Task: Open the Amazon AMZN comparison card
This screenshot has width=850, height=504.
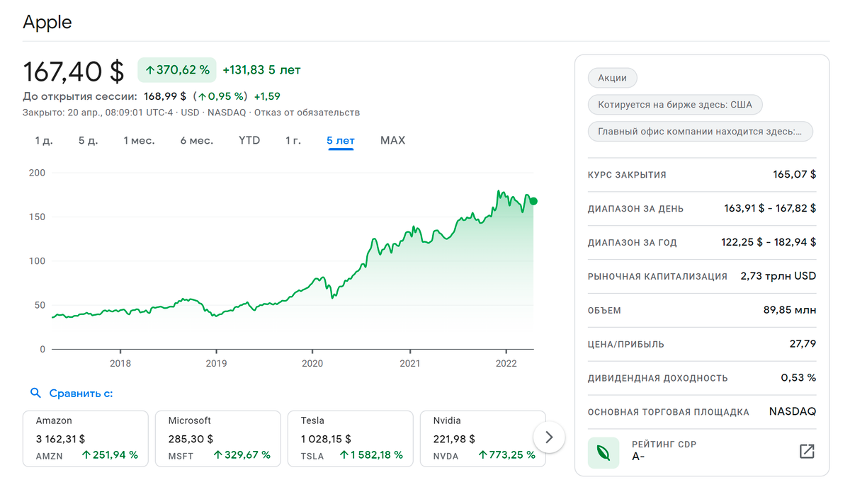Action: [86, 438]
